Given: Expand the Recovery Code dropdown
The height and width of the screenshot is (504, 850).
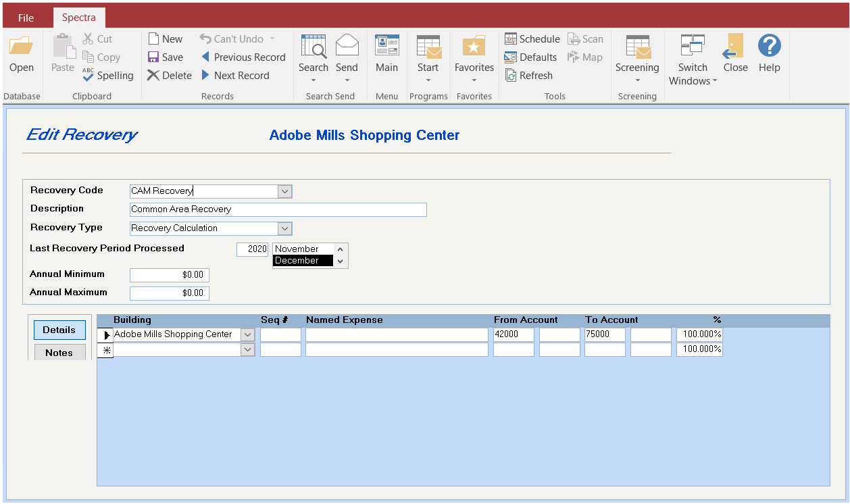Looking at the screenshot, I should pos(285,191).
